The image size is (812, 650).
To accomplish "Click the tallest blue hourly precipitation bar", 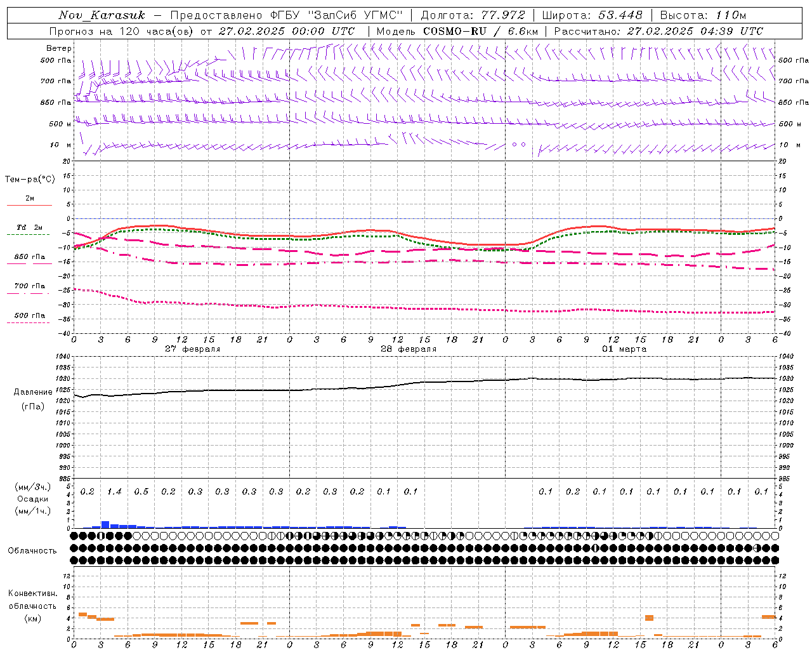I will coord(105,524).
